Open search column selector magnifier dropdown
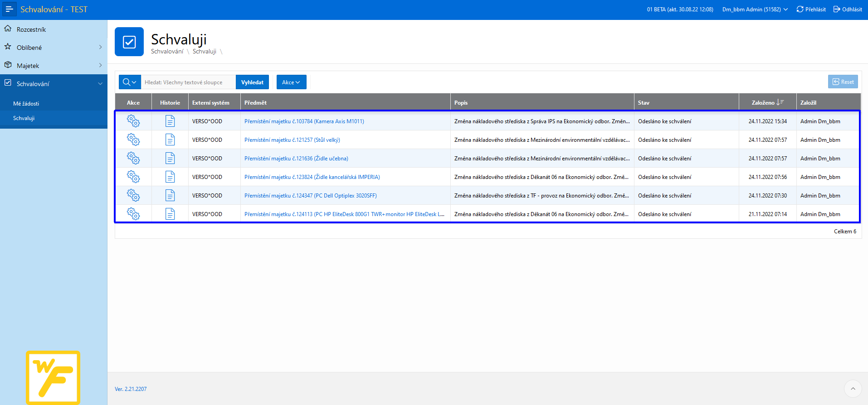 [130, 82]
